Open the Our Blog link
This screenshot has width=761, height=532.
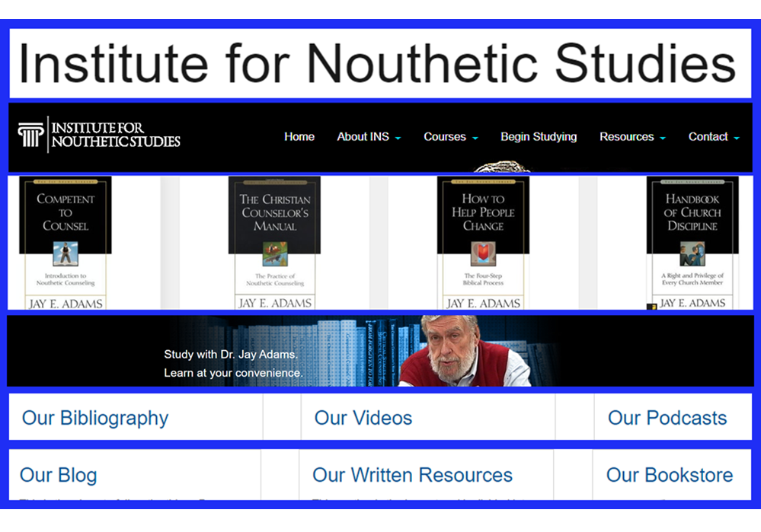[58, 475]
